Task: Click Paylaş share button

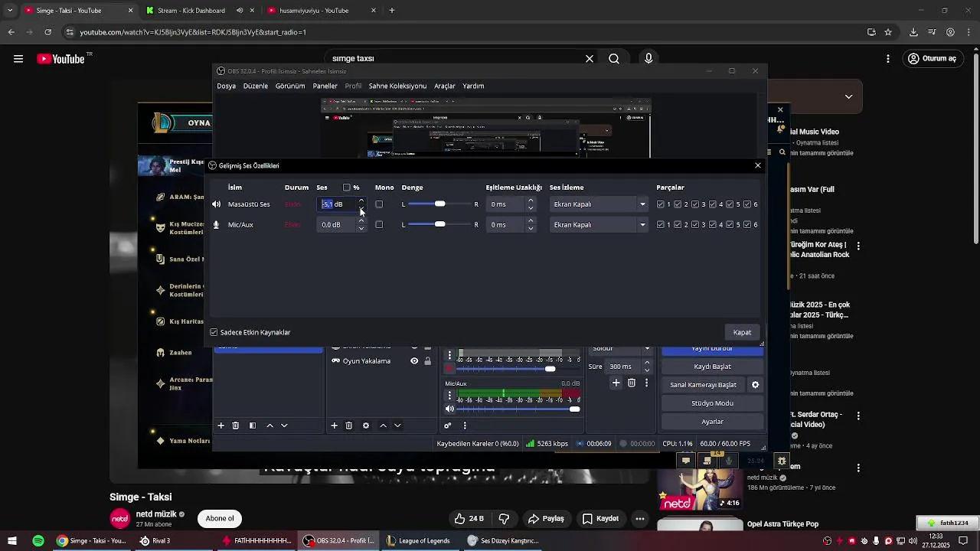Action: [x=546, y=519]
